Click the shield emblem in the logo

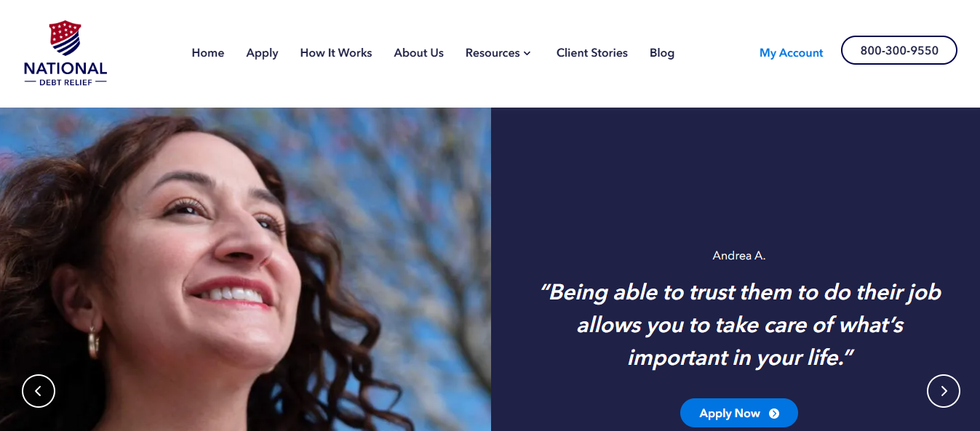point(65,39)
